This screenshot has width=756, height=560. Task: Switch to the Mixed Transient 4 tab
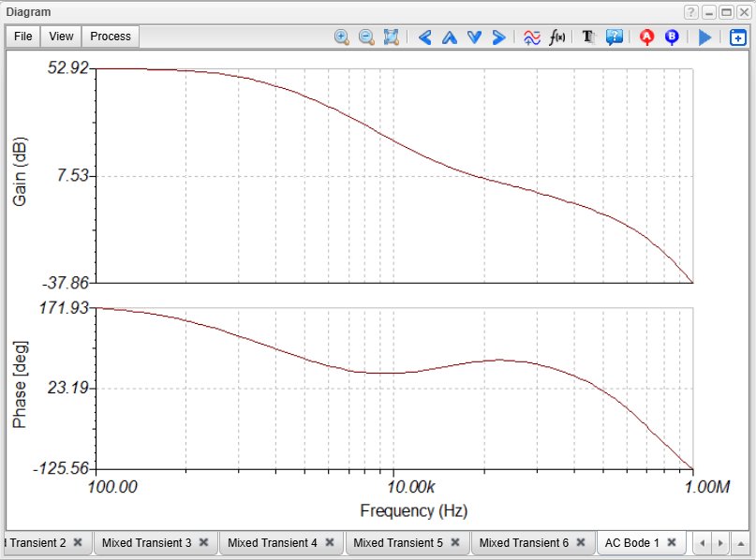pos(273,542)
